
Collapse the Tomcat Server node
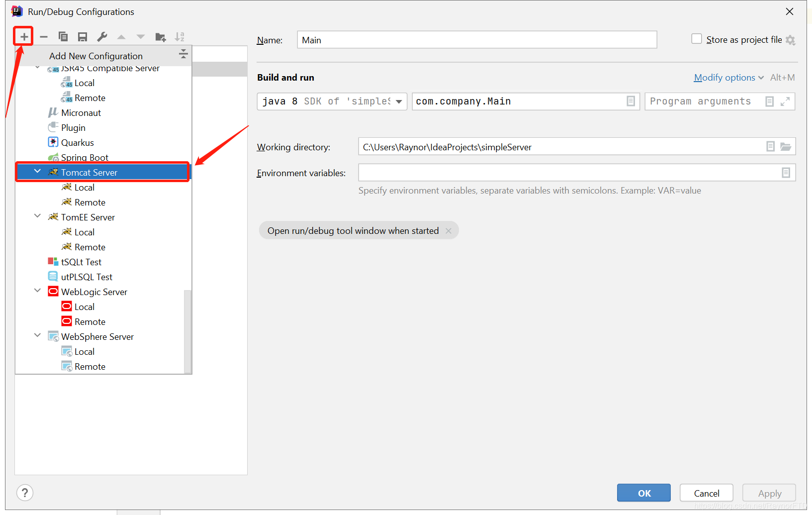coord(37,171)
